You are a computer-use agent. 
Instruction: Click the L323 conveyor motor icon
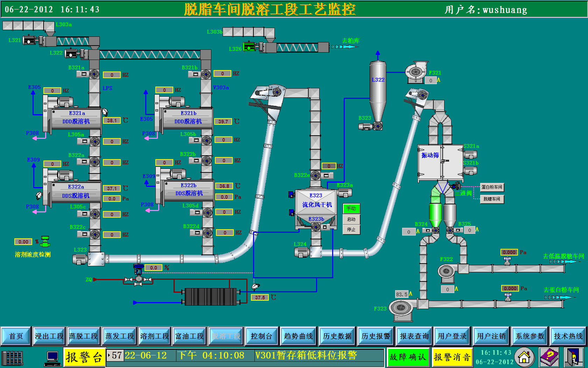[80, 259]
